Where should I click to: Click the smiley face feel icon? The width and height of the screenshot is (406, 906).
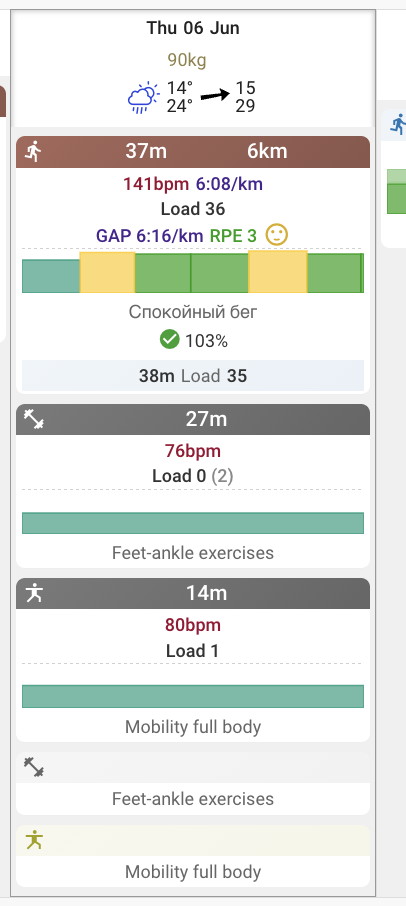tap(277, 235)
